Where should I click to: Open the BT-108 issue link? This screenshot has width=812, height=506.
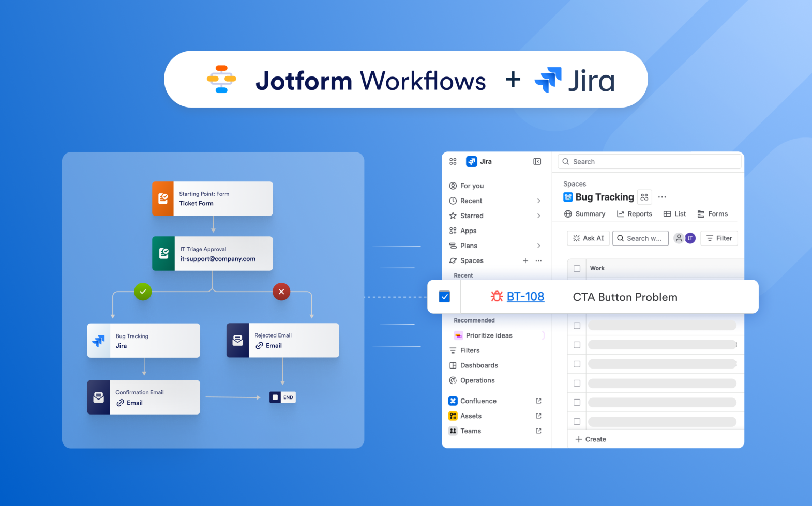point(525,297)
